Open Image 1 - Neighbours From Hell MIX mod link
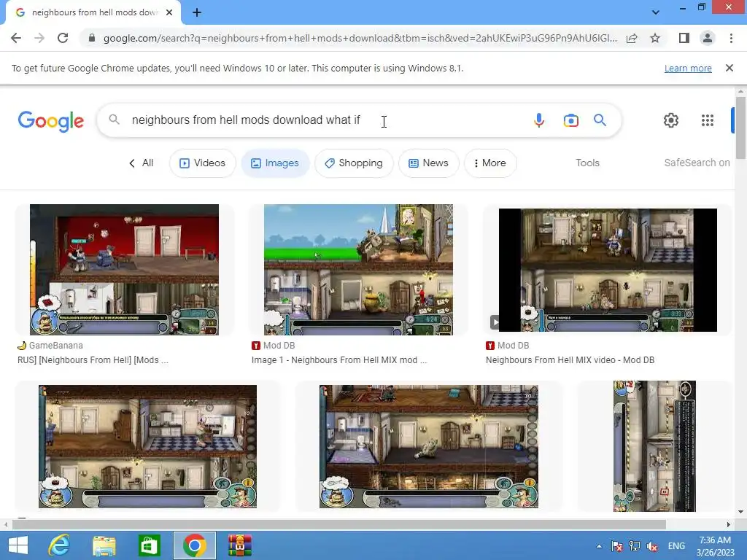747x560 pixels. point(339,360)
